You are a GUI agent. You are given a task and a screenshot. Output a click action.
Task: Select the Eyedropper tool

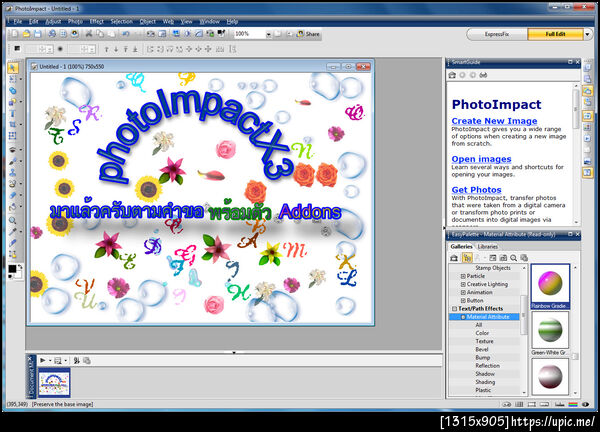(x=13, y=231)
